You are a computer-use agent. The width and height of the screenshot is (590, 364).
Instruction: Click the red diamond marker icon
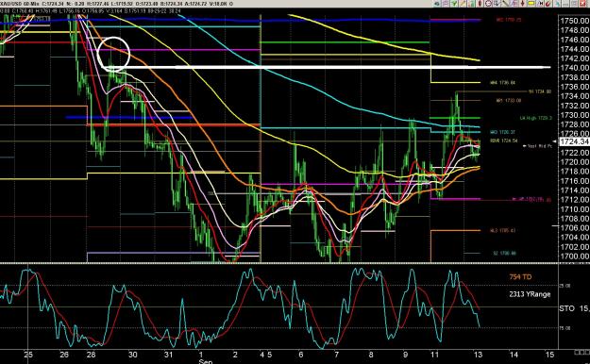480,4
